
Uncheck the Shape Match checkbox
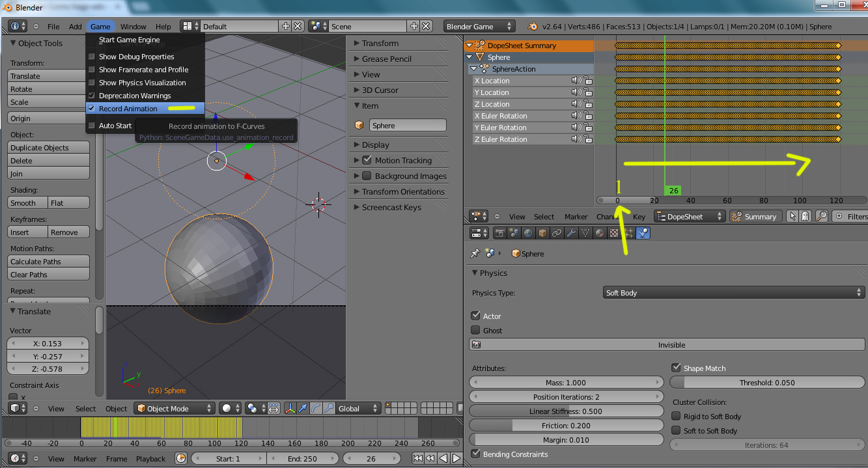pos(676,368)
